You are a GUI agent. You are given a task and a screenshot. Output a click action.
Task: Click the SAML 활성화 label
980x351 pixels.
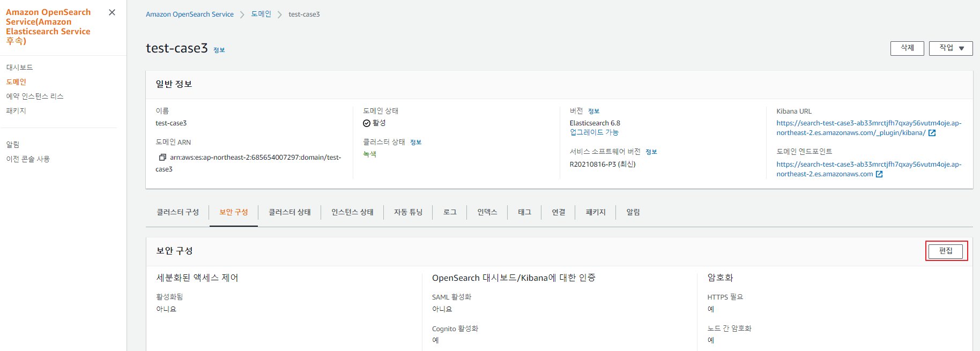[451, 297]
